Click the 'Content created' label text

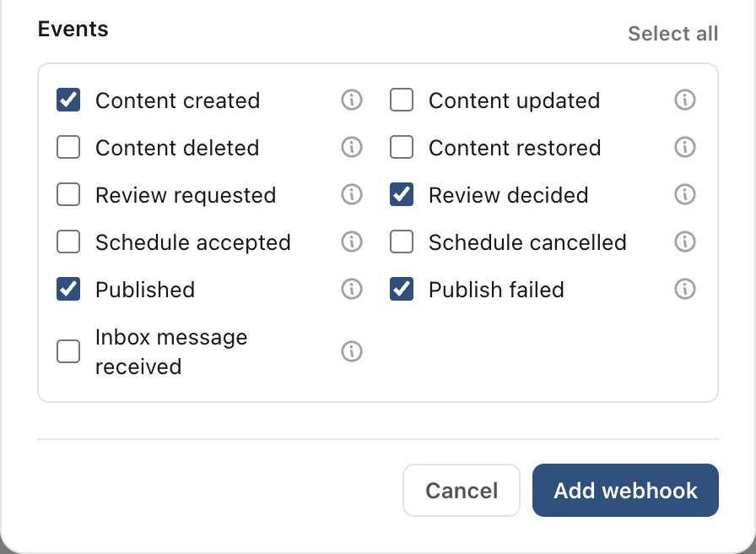(178, 100)
